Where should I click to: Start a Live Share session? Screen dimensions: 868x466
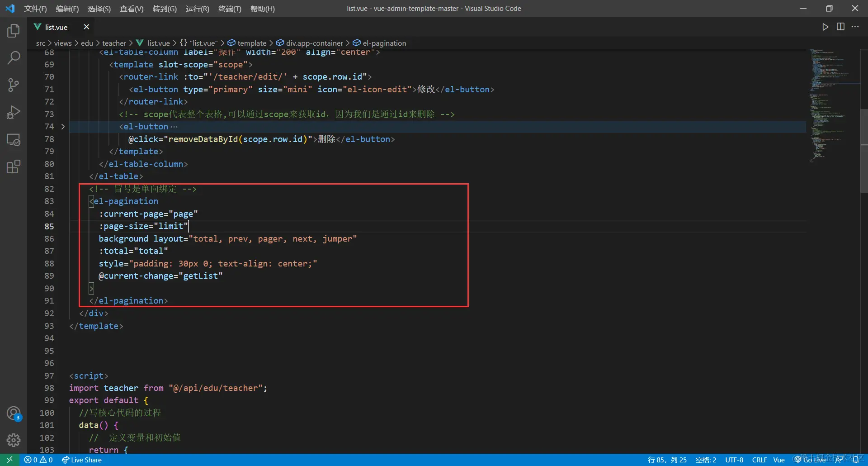point(82,460)
